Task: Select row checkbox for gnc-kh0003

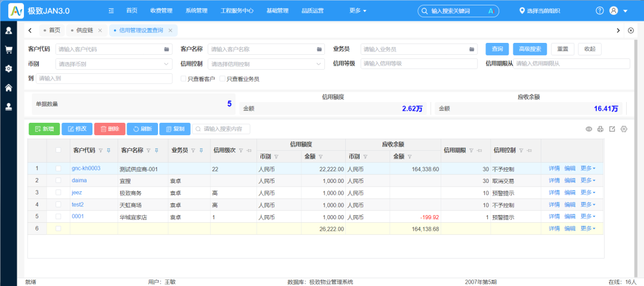Action: (58, 168)
